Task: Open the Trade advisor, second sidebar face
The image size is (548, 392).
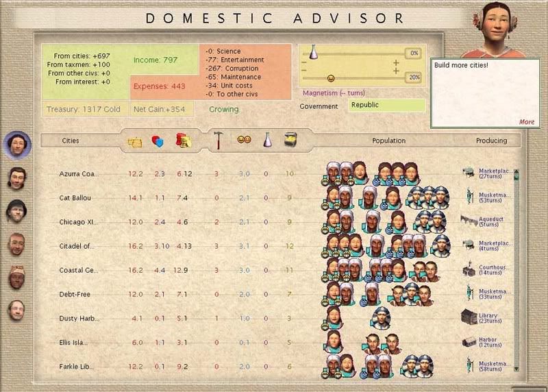Action: click(16, 178)
